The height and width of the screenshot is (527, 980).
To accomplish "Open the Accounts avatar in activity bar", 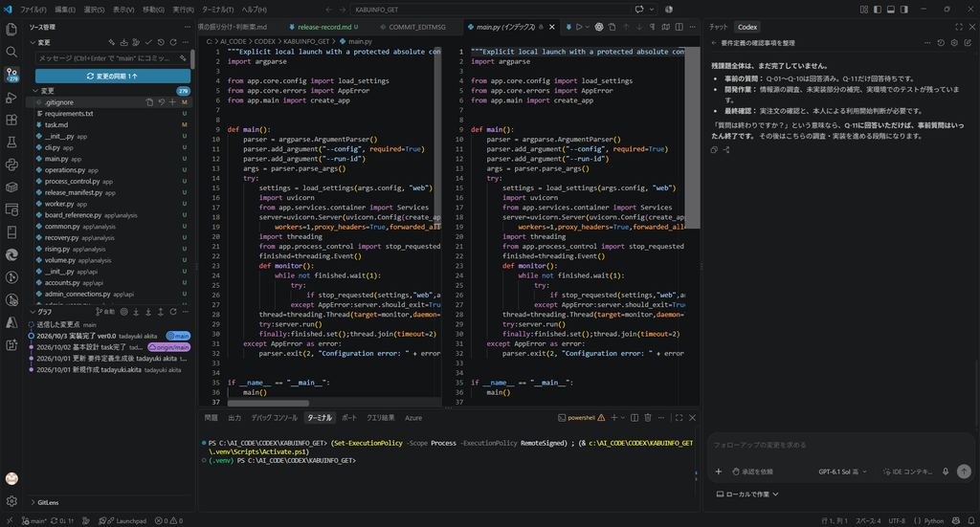I will (x=11, y=478).
